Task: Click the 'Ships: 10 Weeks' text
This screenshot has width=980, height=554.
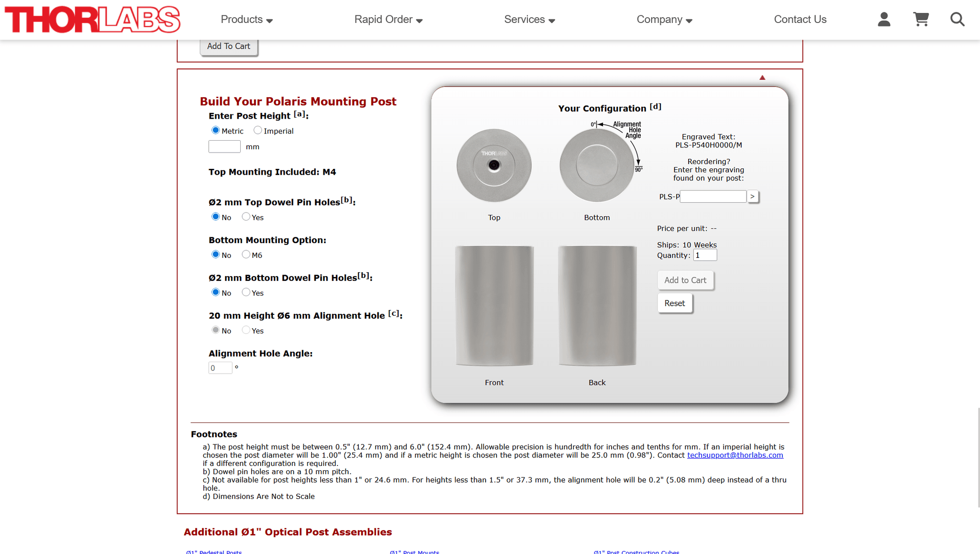Action: pos(687,245)
